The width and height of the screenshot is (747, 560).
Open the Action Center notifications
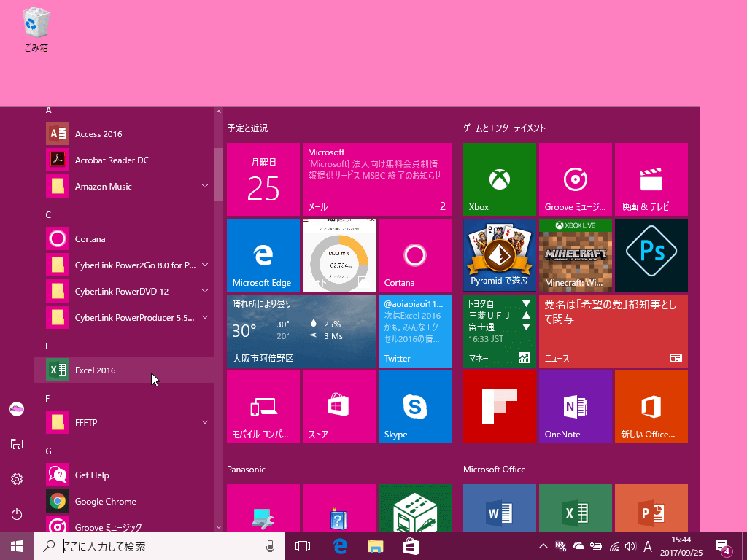point(723,547)
